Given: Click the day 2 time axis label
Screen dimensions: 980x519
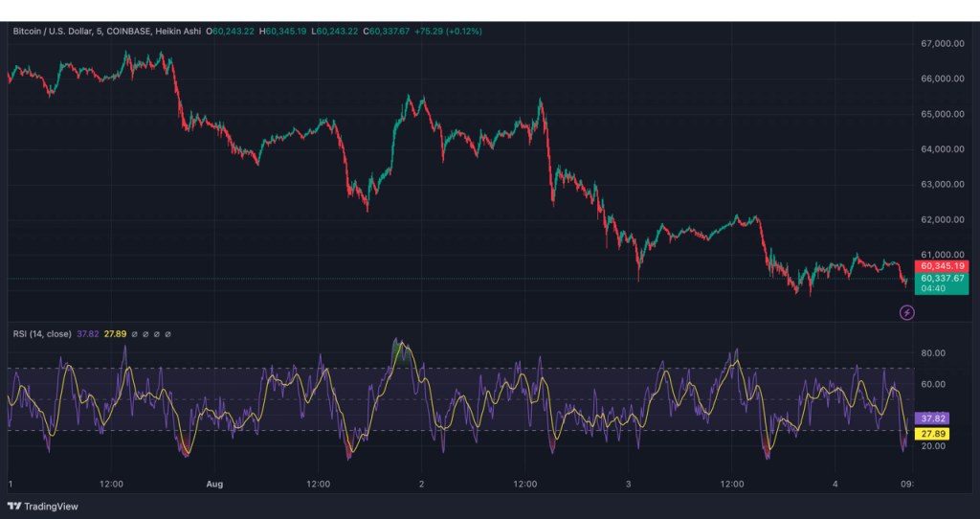Looking at the screenshot, I should (422, 484).
